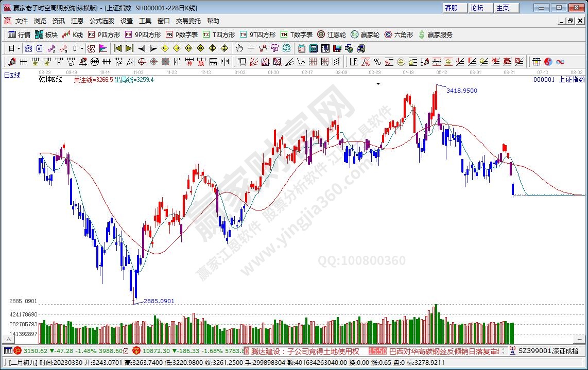Screen dimensions: 588x370
Task: Expand volume panel with triangle button
Action: (8, 340)
